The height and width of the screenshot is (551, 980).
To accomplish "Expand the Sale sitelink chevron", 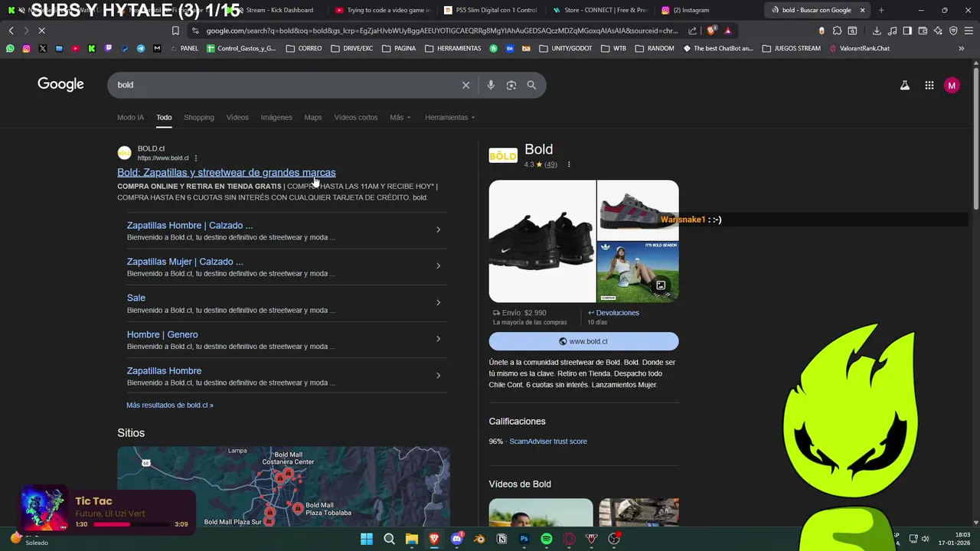I will (438, 302).
